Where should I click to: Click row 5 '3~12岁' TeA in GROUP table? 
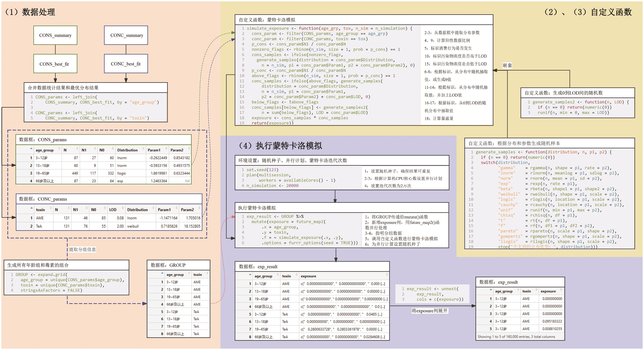point(178,312)
